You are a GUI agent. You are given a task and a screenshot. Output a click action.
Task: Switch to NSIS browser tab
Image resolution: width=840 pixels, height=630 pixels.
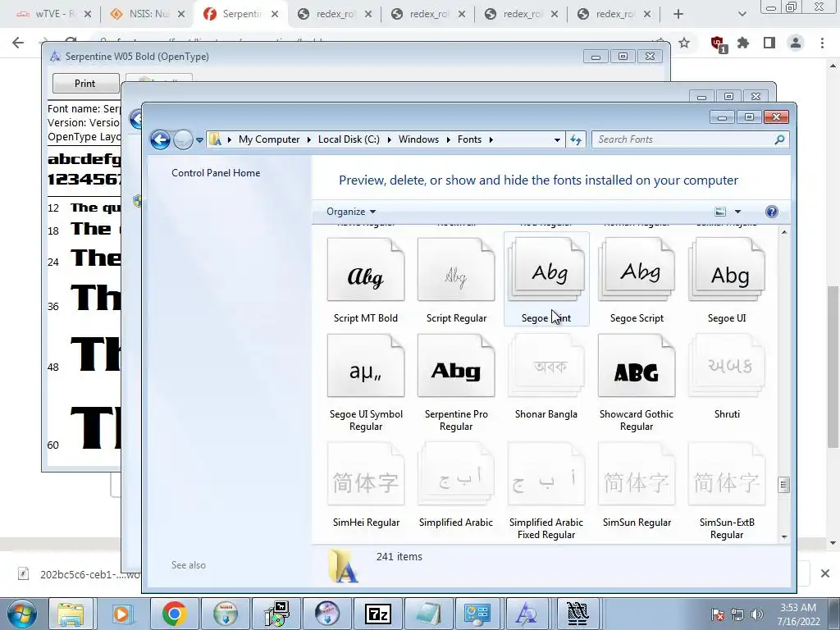tap(148, 14)
